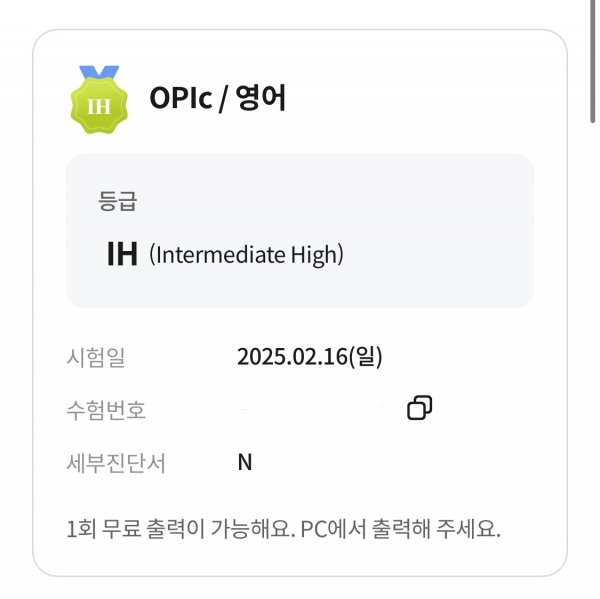Screen dimensions: 600x599
Task: Click the (Intermediate High) grade description
Action: coord(246,255)
